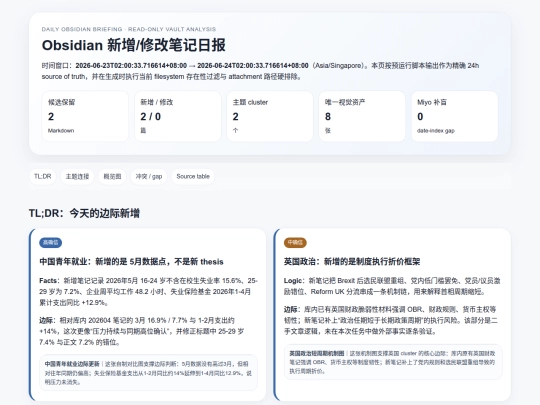Select the 新增 / 修改 stat card
The height and width of the screenshot is (405, 540).
[x=177, y=116]
